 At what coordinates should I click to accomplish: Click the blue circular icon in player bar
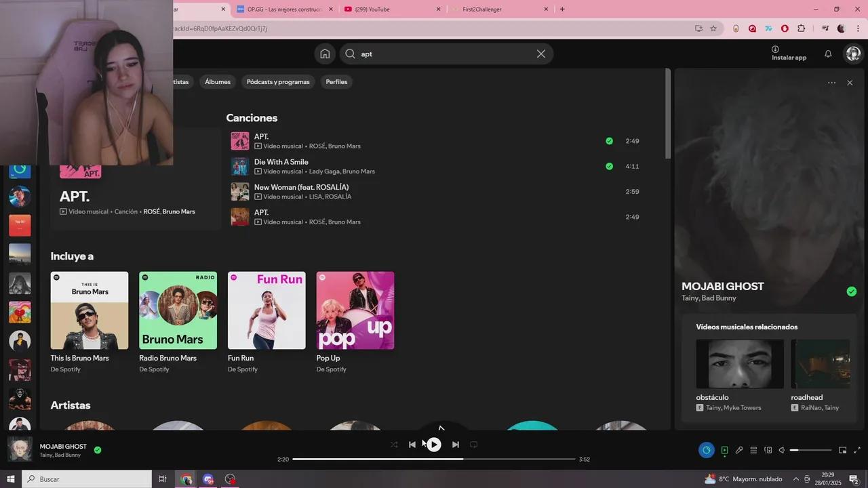707,450
